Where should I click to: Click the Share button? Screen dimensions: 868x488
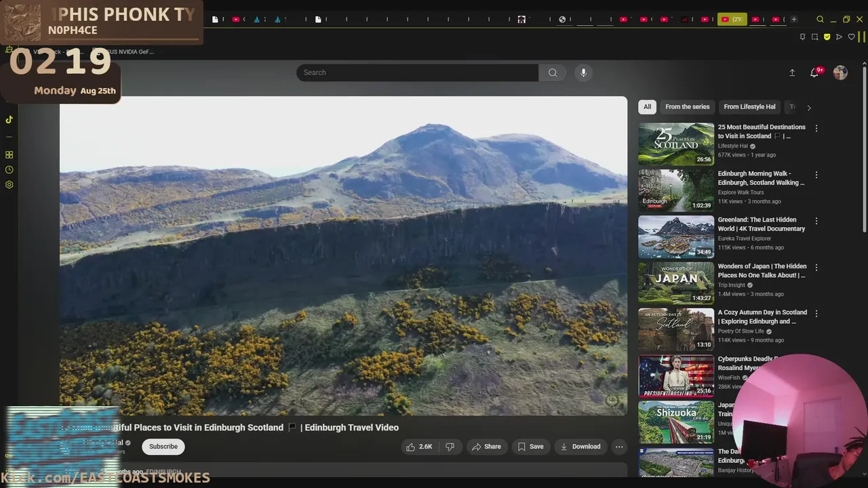coord(486,447)
